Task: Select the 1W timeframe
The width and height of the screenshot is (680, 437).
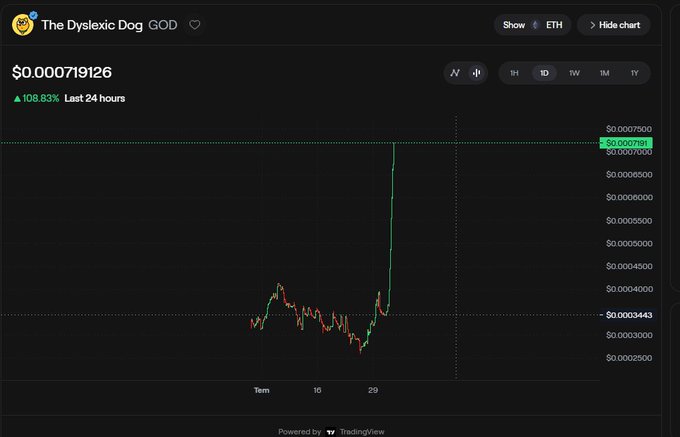Action: click(x=574, y=73)
